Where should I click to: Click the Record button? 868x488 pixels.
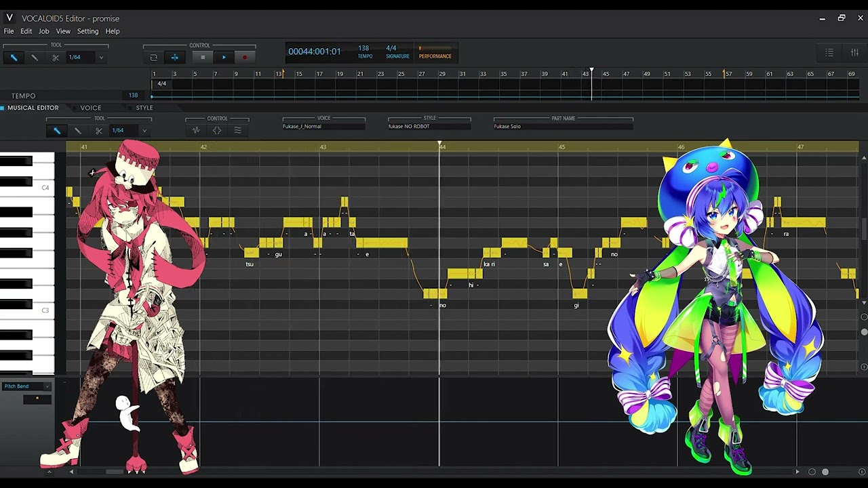tap(245, 58)
